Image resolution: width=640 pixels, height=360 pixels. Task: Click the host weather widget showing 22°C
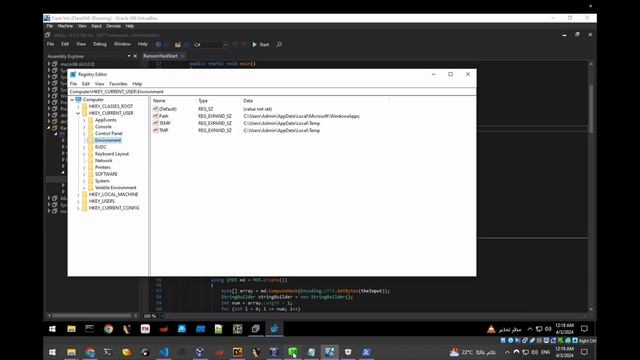tap(472, 352)
